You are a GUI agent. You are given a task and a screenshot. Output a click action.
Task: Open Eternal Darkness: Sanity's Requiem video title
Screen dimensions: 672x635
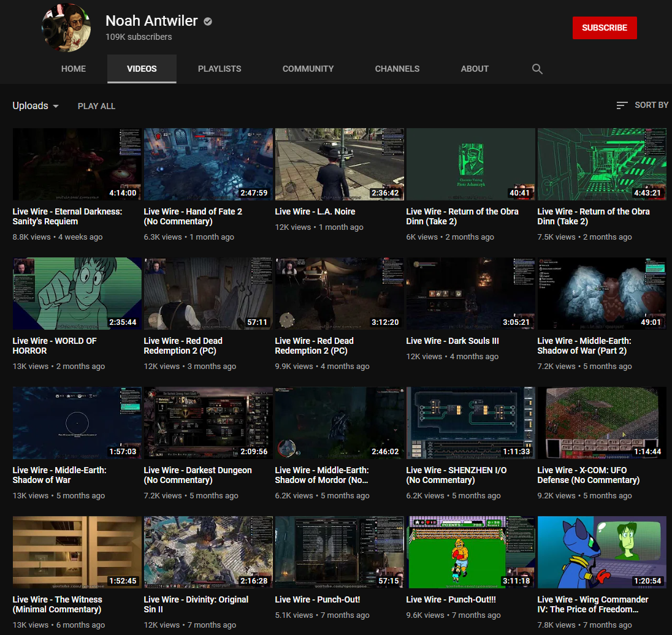tap(67, 216)
